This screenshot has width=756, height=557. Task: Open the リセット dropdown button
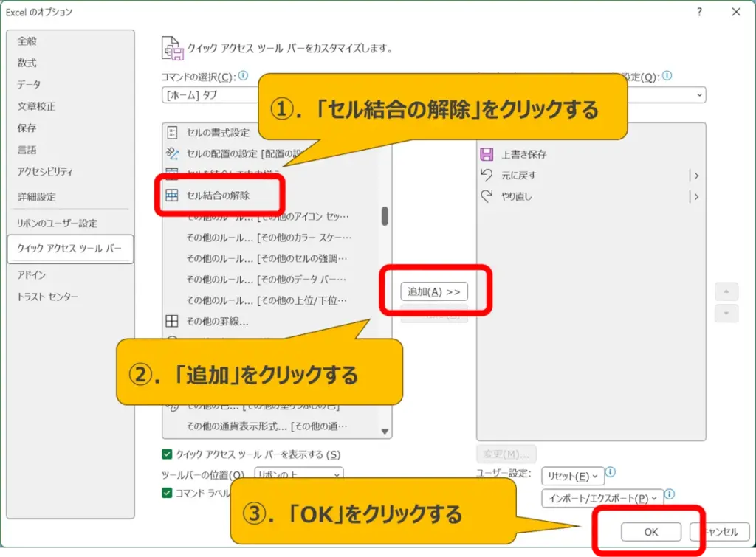(x=572, y=476)
